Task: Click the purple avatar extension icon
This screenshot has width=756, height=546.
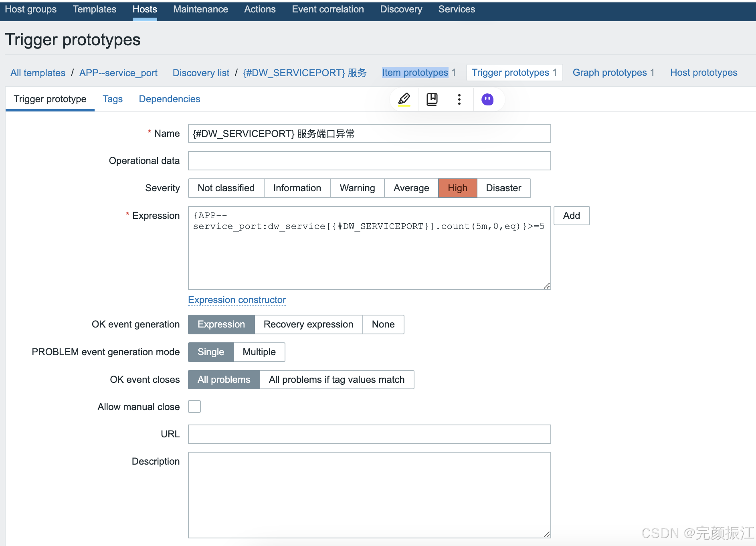Action: (x=487, y=99)
